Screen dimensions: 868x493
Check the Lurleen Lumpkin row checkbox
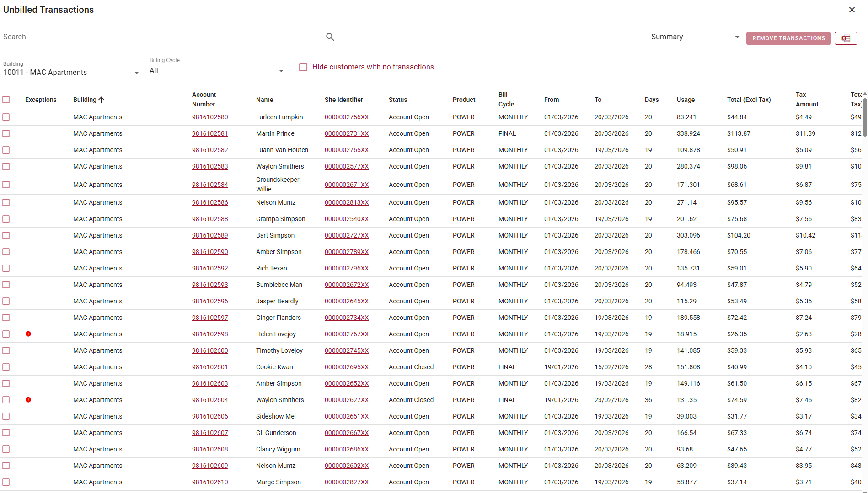(x=6, y=117)
